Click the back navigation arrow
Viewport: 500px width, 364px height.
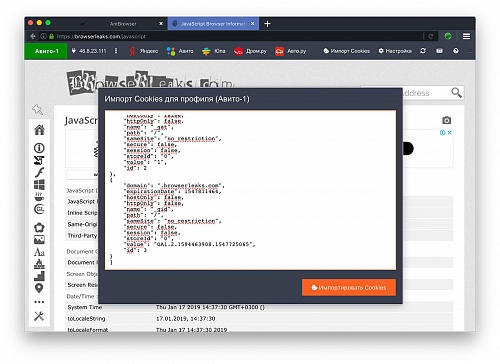coord(32,36)
